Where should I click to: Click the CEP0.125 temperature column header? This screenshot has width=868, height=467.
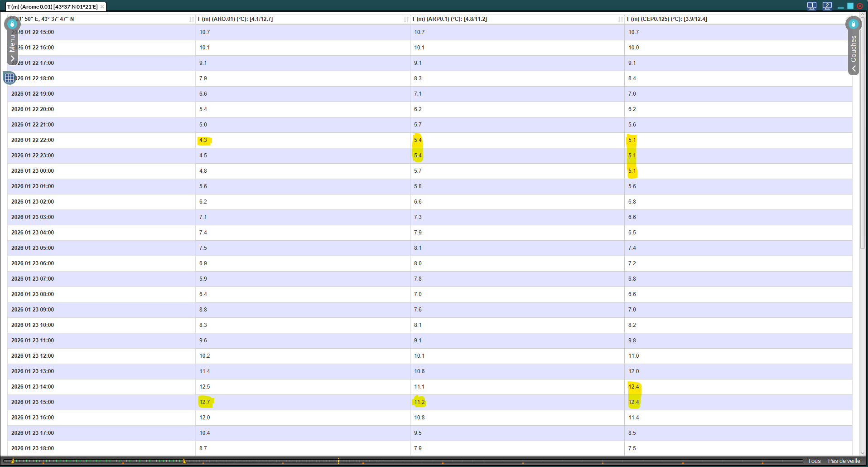666,19
